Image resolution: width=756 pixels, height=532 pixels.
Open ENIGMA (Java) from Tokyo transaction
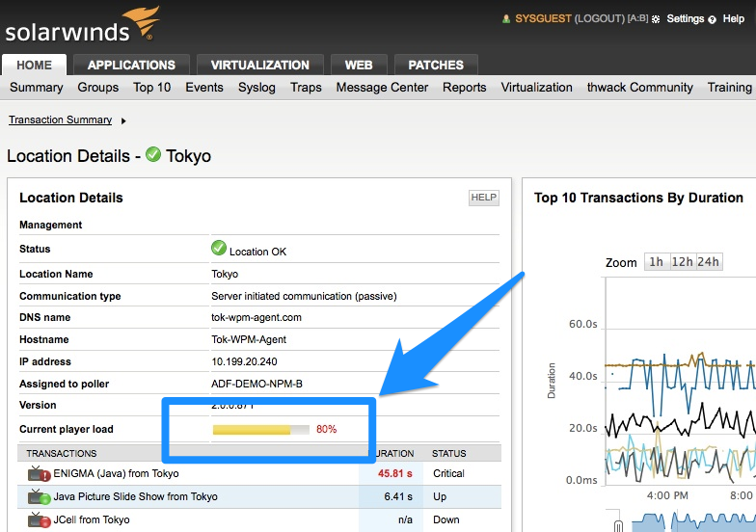click(116, 473)
